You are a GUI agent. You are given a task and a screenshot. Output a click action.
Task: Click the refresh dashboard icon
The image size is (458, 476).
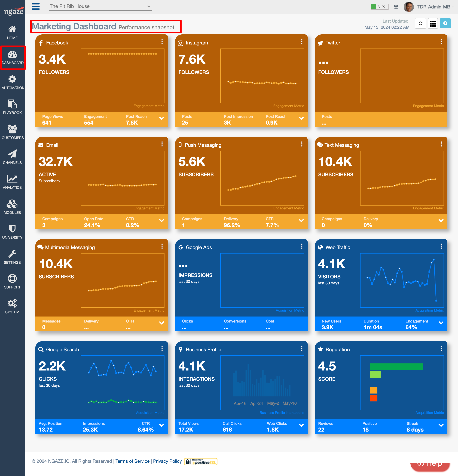click(420, 24)
